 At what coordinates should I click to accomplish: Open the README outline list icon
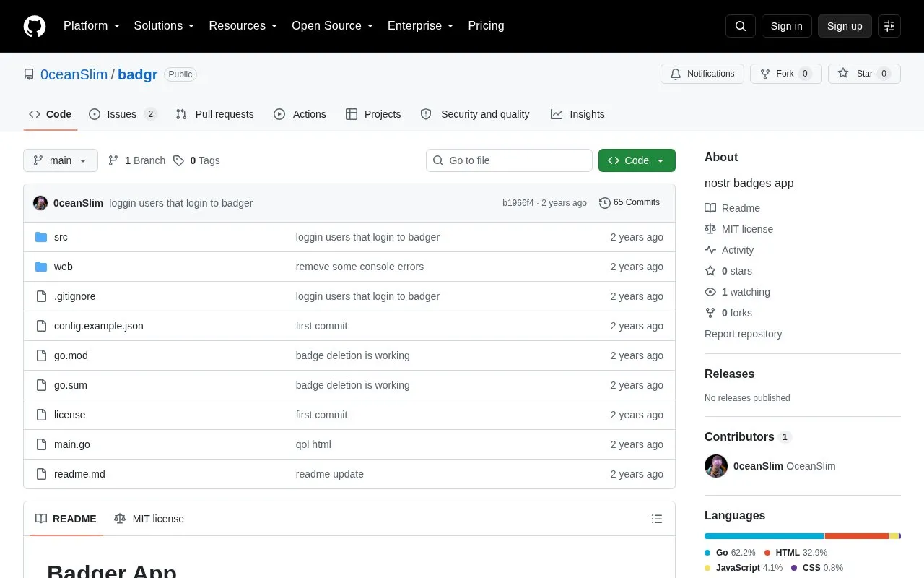(657, 519)
